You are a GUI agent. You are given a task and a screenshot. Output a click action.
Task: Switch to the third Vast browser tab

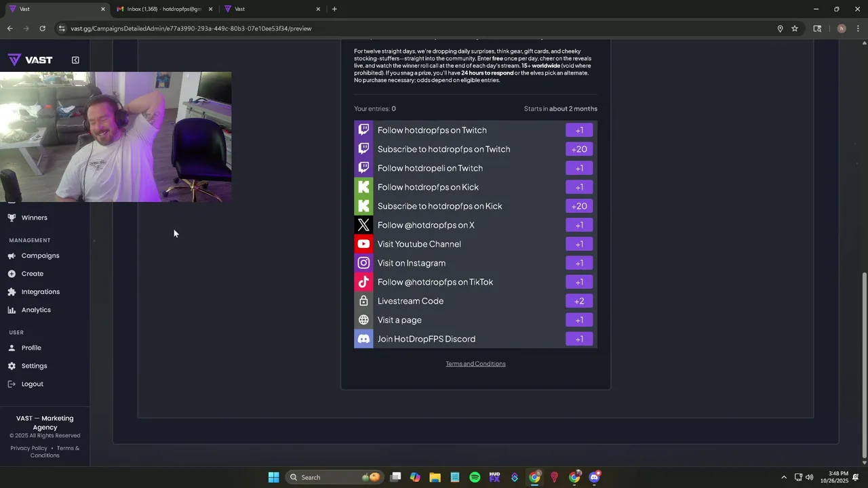[271, 9]
